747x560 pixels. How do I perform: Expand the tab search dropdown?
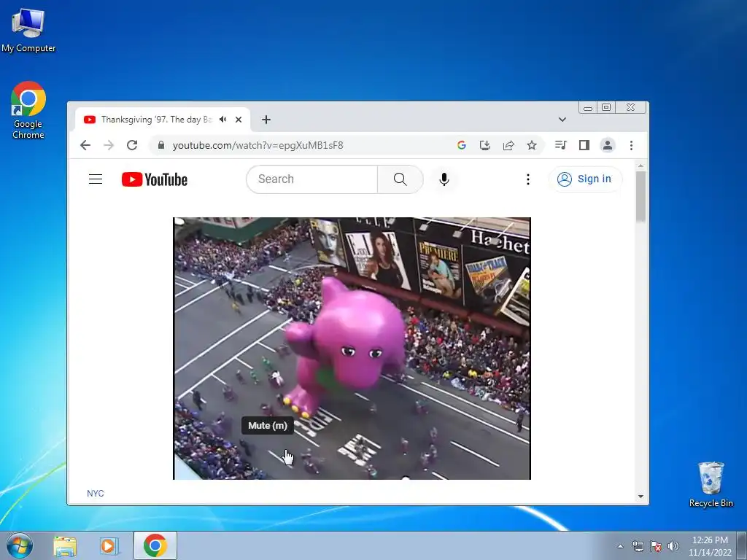click(x=562, y=120)
